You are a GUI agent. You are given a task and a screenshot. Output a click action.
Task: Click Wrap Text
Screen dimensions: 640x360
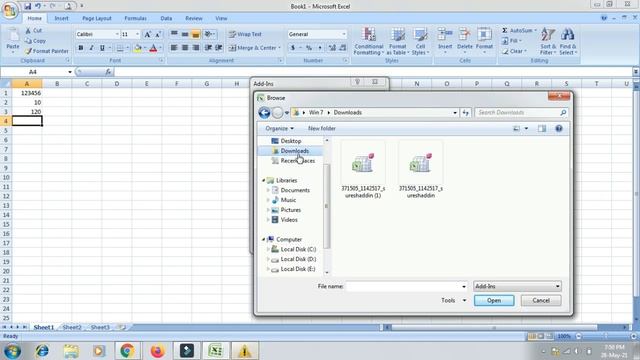click(245, 34)
